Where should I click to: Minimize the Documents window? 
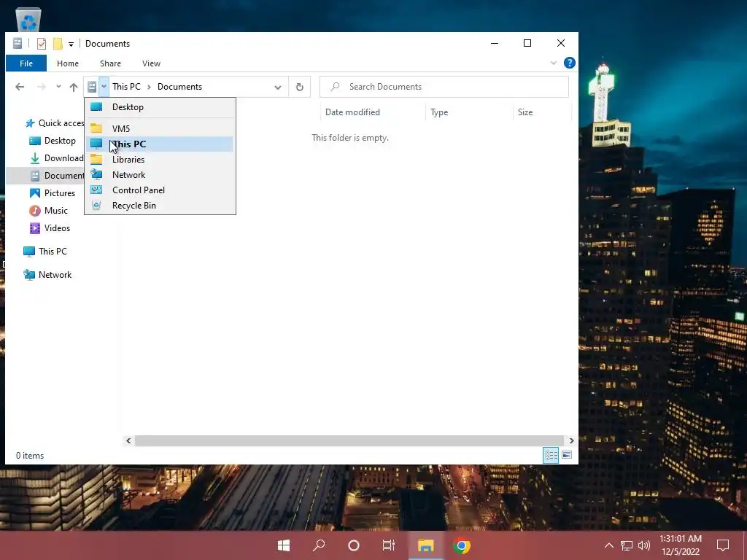pos(495,43)
